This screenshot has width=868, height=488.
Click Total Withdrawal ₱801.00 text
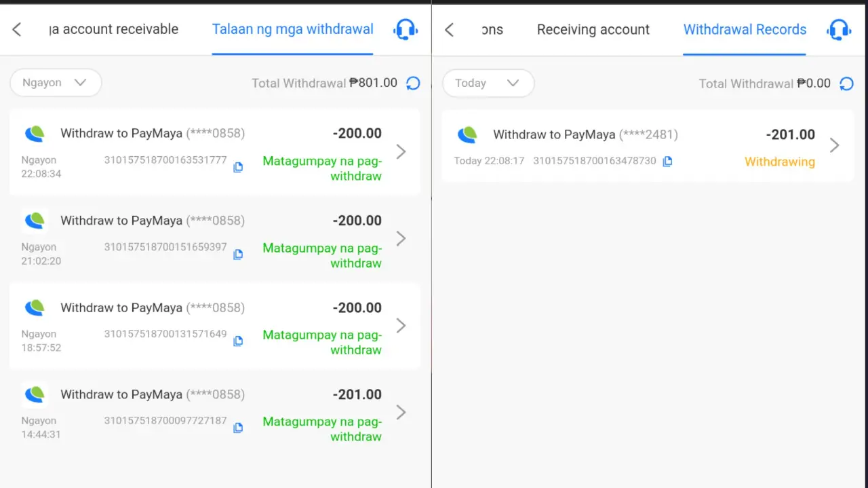click(324, 83)
